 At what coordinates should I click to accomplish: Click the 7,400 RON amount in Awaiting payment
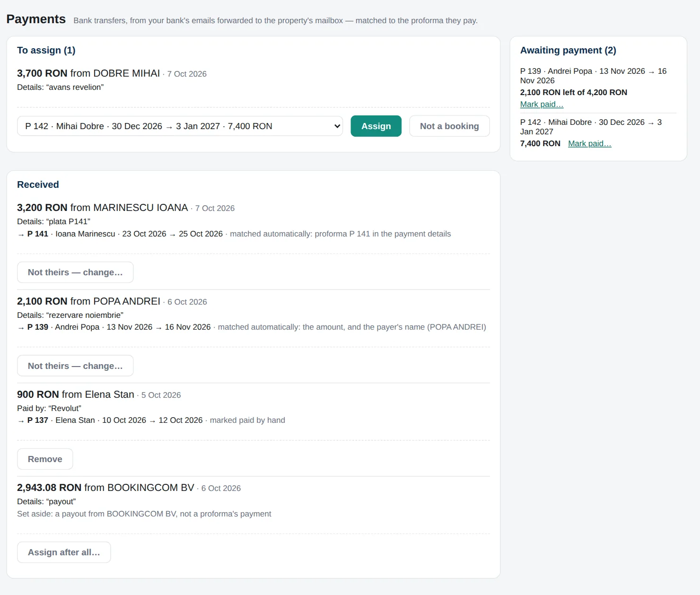(540, 144)
